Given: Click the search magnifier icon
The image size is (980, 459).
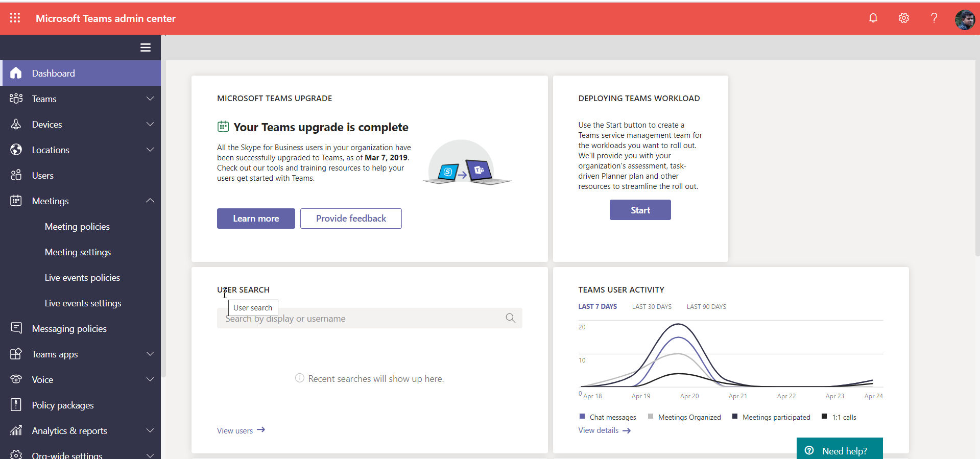Looking at the screenshot, I should pyautogui.click(x=510, y=318).
